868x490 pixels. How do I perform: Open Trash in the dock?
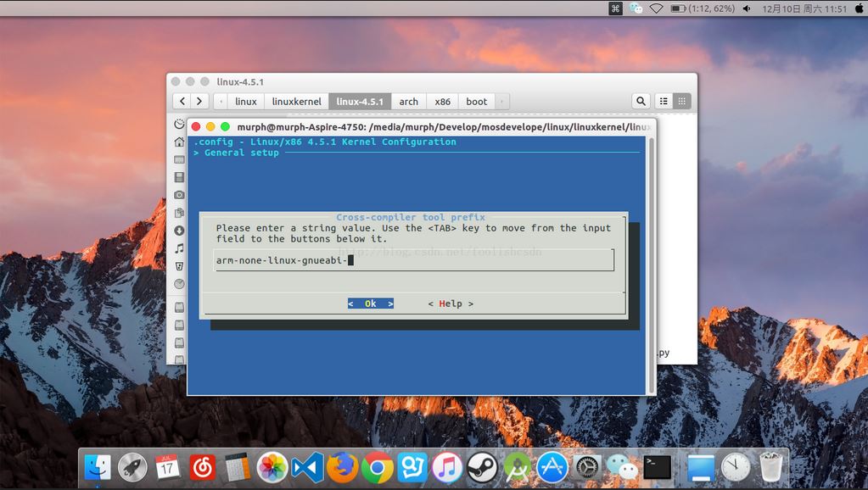click(x=770, y=468)
